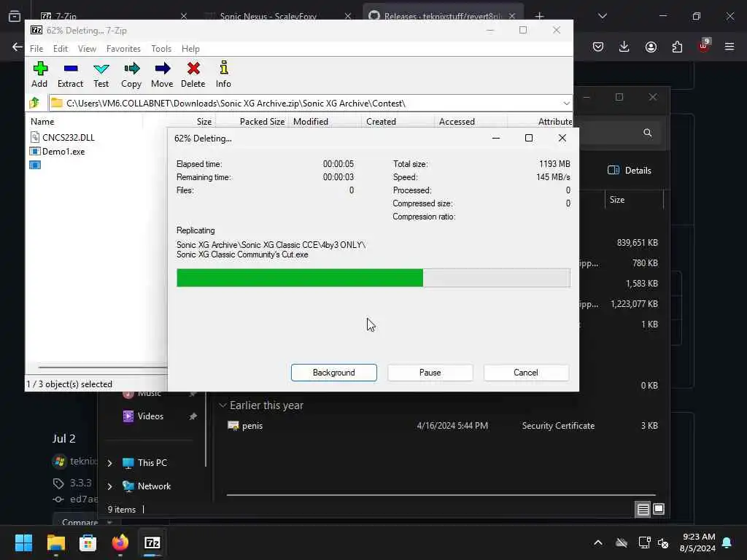Sort by Modified column header

coord(311,122)
